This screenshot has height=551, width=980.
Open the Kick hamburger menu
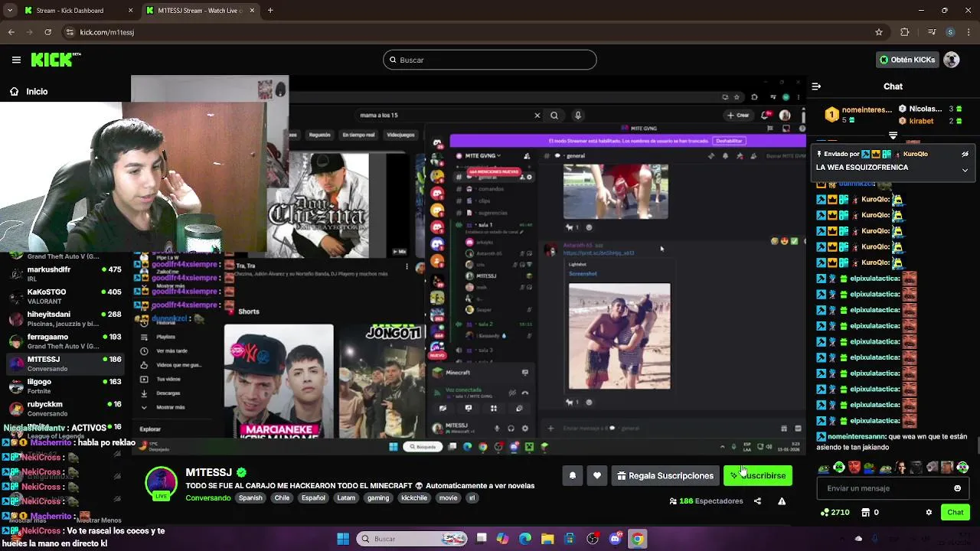(x=16, y=60)
